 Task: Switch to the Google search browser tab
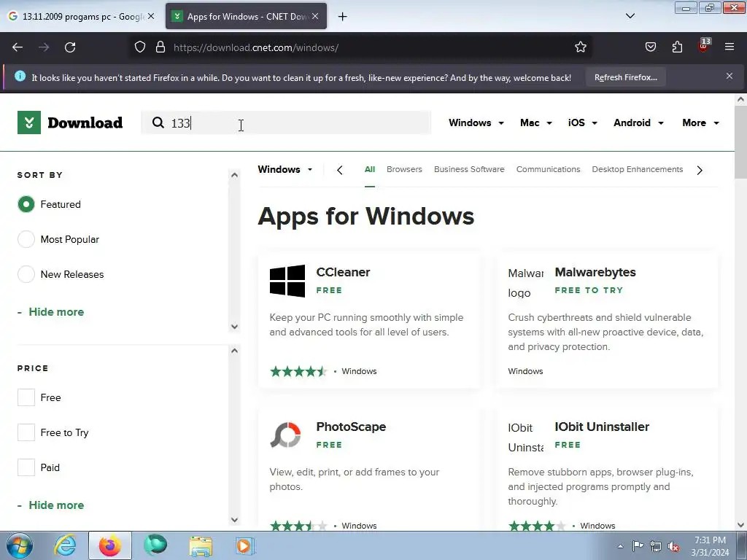pos(81,16)
